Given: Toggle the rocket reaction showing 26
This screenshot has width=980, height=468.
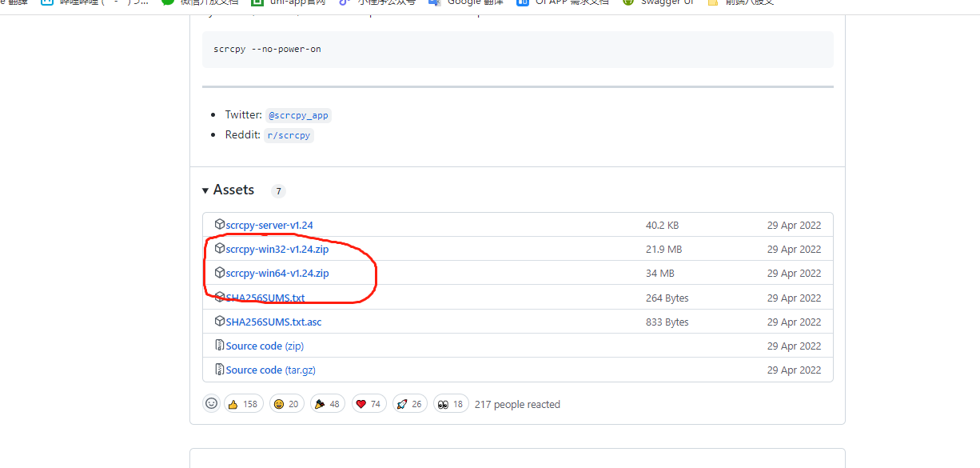Looking at the screenshot, I should coord(409,404).
